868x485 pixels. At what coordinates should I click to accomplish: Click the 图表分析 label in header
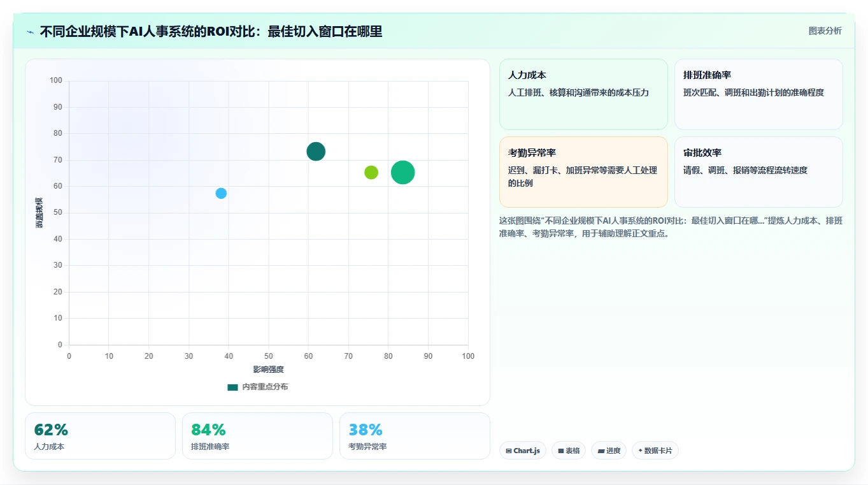click(825, 31)
